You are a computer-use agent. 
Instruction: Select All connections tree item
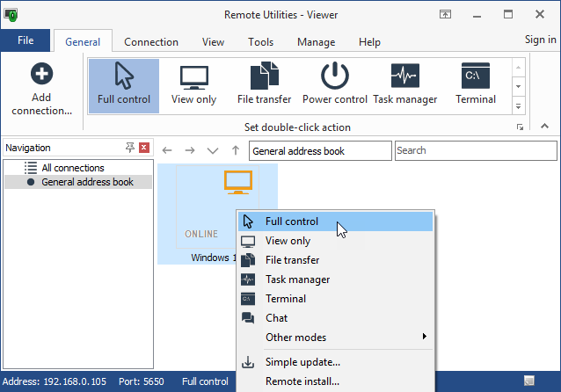[x=73, y=168]
